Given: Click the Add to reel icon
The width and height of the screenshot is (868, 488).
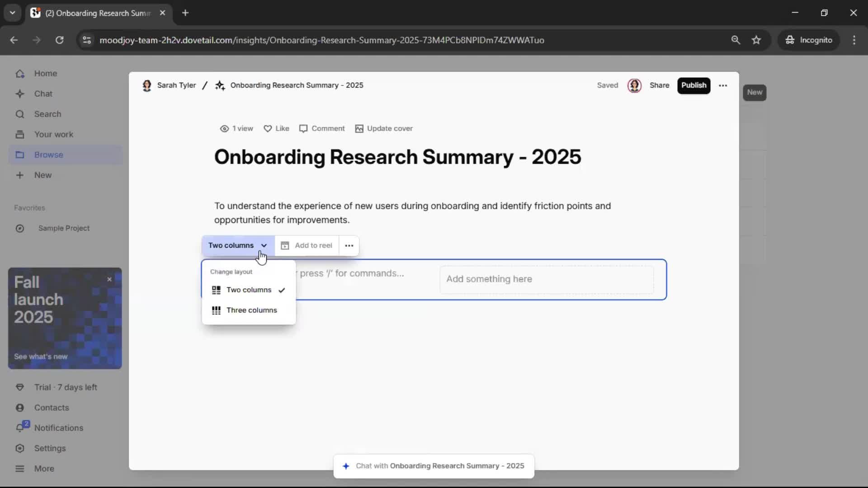Looking at the screenshot, I should coord(285,246).
